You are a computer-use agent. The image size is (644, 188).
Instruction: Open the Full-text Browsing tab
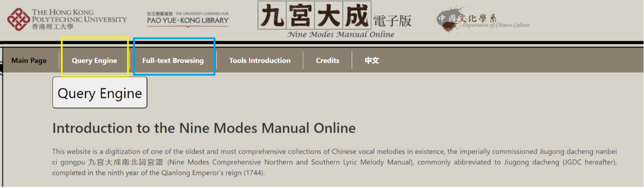pyautogui.click(x=173, y=61)
